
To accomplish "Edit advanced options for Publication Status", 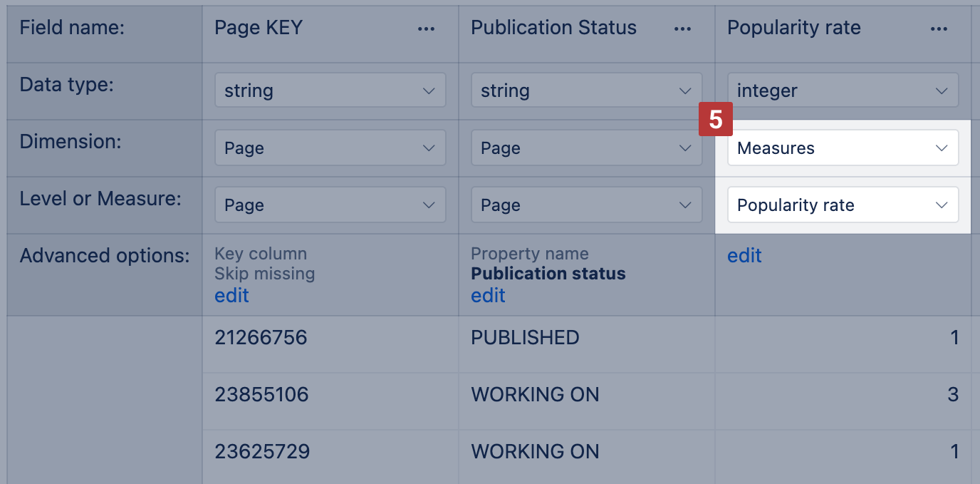I will tap(488, 295).
